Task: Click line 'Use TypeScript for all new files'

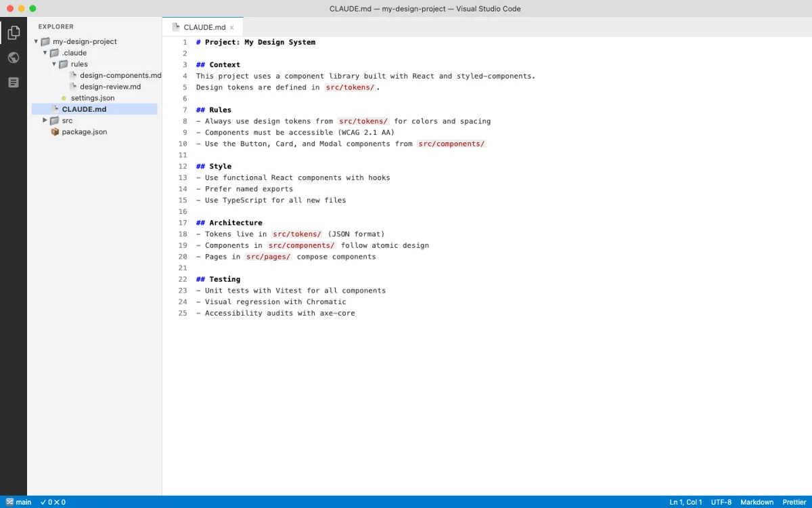Action: 271,200
